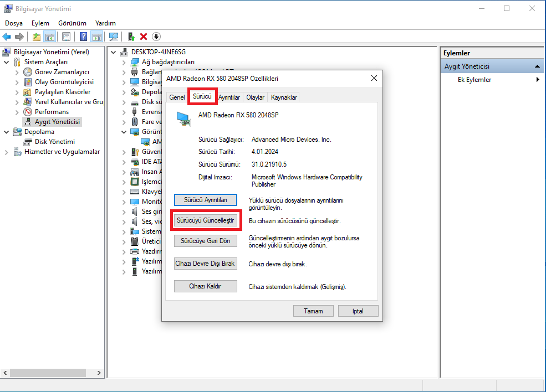Click the İşlemci processor category icon

135,182
